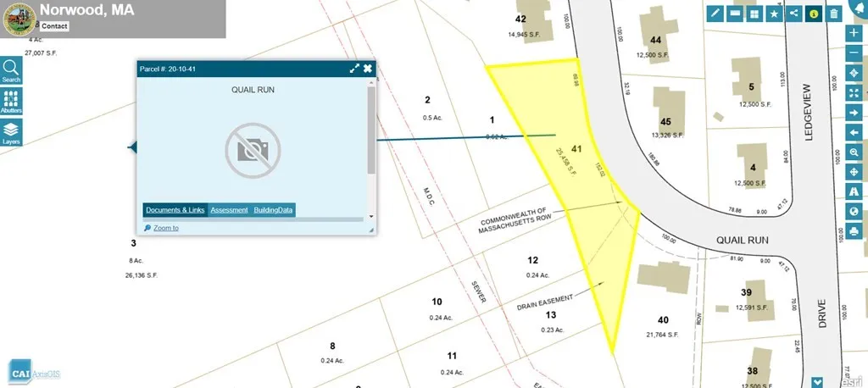Toggle the yellow info identify tool
This screenshot has width=868, height=388.
814,13
